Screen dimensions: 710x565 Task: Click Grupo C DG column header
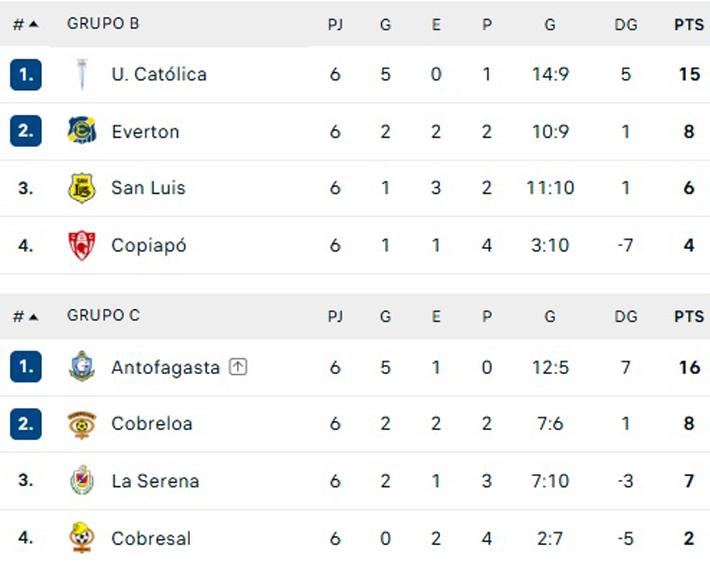[626, 316]
